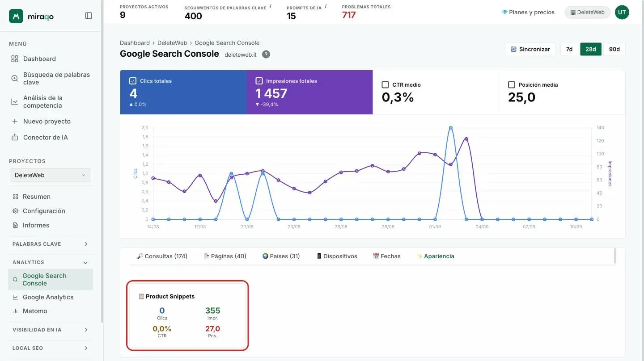The image size is (644, 361).
Task: Click the diamond icon beside Planes y precios
Action: pyautogui.click(x=504, y=13)
